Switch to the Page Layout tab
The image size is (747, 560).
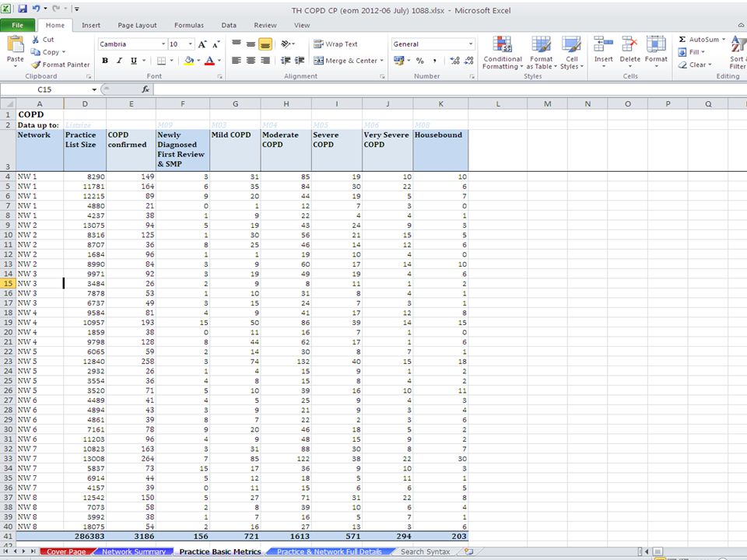137,25
